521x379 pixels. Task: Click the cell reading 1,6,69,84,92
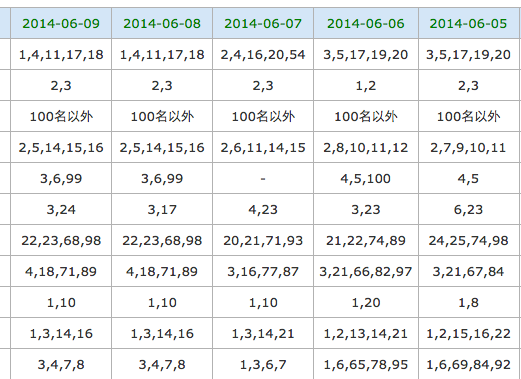pyautogui.click(x=468, y=364)
